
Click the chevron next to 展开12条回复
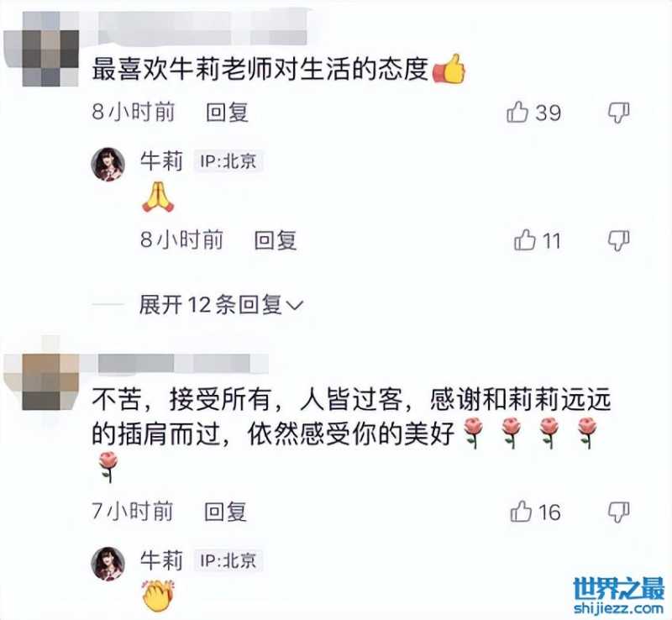point(295,305)
